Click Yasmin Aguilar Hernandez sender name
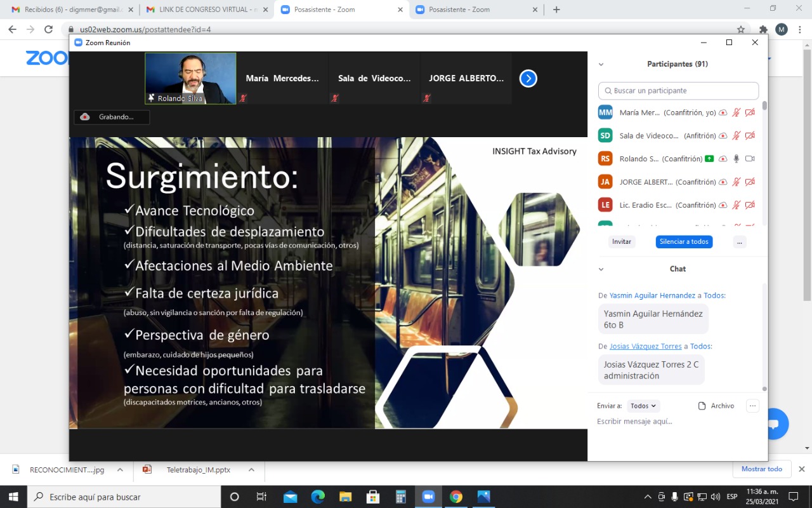 (x=652, y=296)
